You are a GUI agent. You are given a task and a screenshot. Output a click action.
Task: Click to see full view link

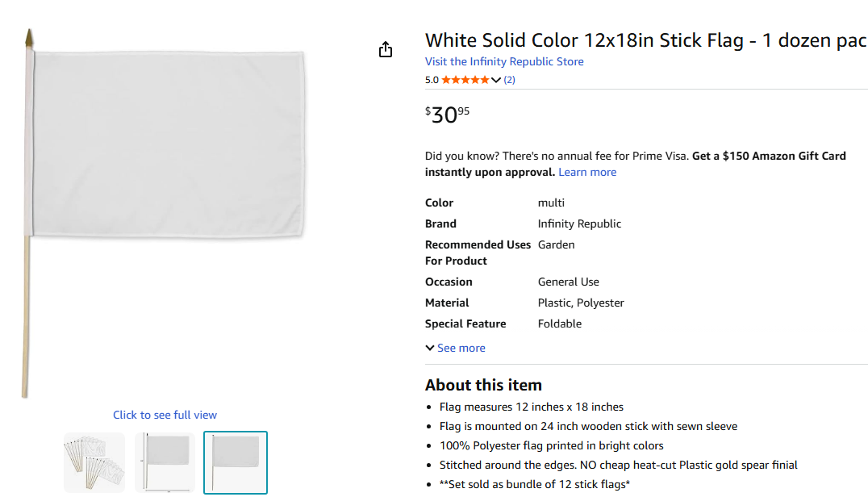tap(165, 415)
